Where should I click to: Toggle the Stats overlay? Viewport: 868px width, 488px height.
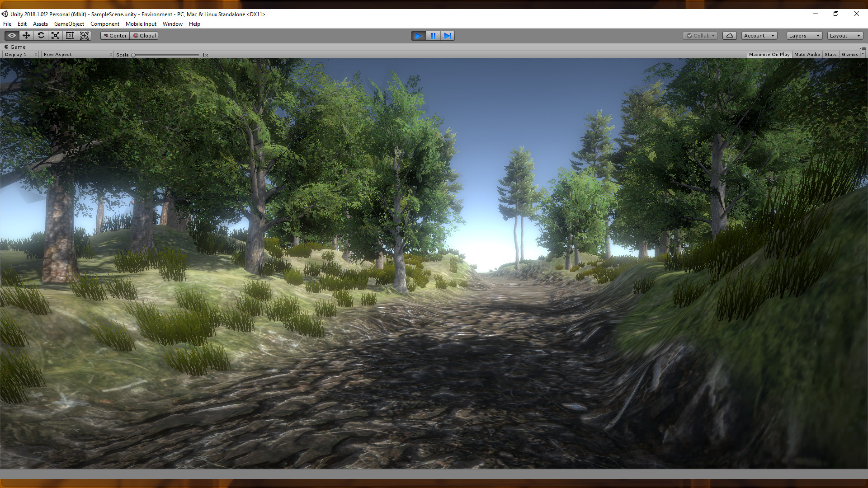[830, 55]
